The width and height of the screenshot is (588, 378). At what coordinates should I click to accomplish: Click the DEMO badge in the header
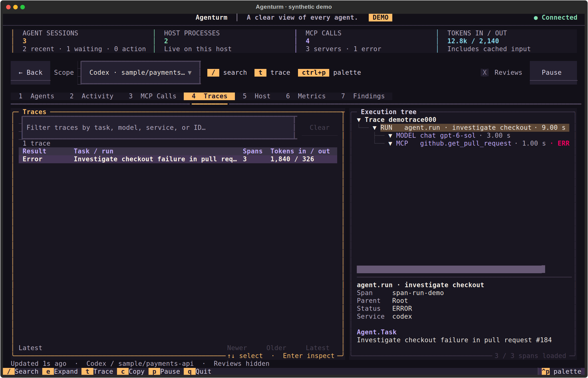point(380,17)
